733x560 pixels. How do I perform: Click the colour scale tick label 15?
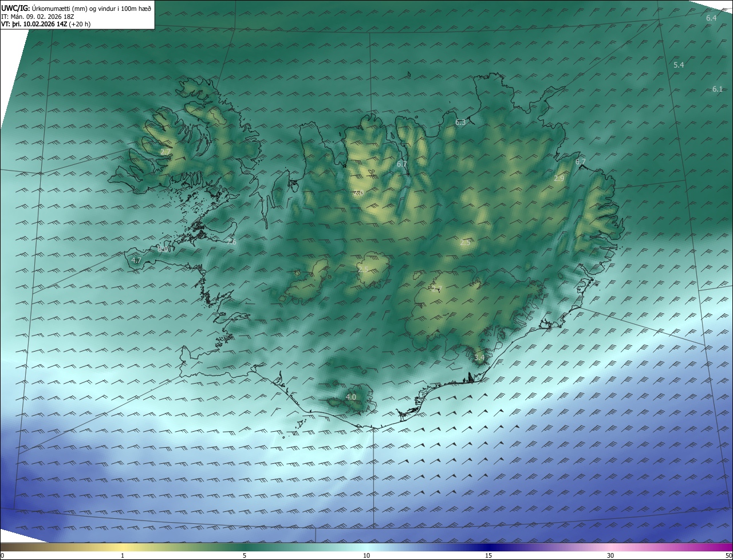(488, 555)
